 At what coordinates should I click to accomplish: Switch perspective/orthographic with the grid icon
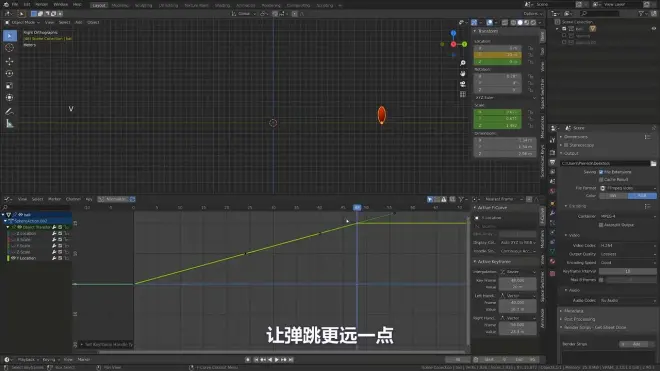click(x=463, y=94)
